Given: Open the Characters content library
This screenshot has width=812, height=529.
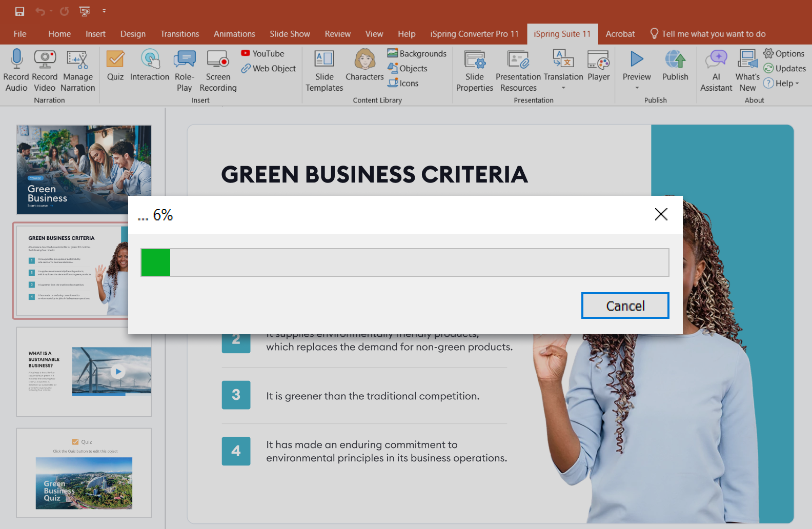Looking at the screenshot, I should (364, 60).
